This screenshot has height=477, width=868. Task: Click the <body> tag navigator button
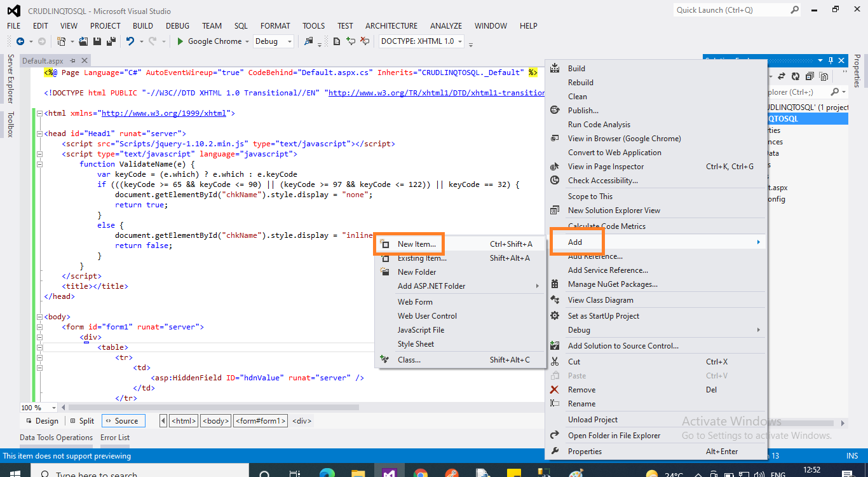pos(215,421)
